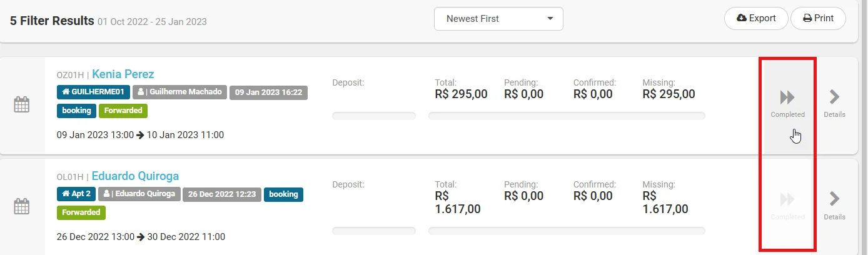Click deposit progress bar for Eduardo Quiroga
The image size is (868, 255).
373,231
